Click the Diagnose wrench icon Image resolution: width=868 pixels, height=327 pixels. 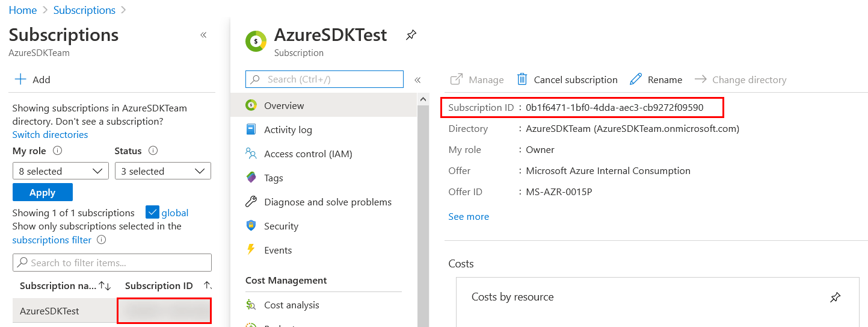(251, 202)
